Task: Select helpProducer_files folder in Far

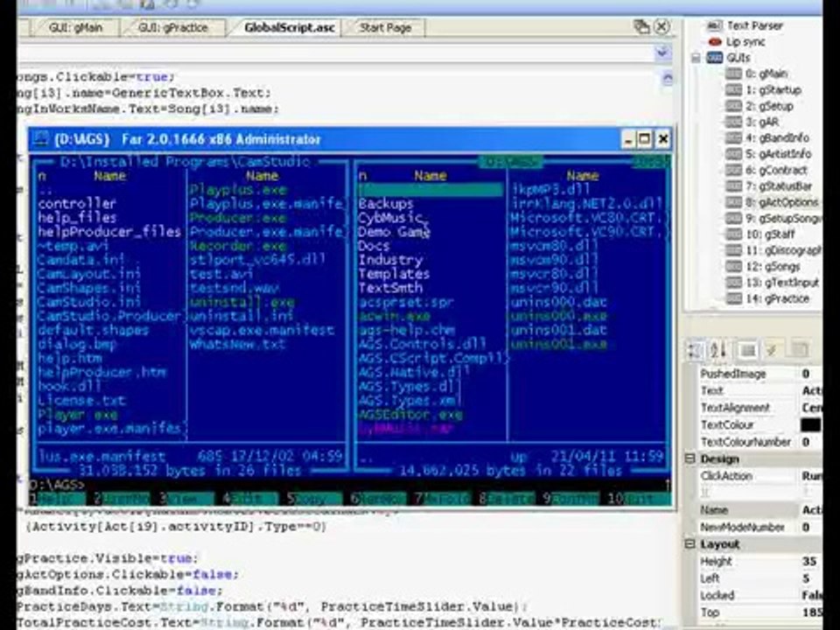Action: click(x=109, y=232)
